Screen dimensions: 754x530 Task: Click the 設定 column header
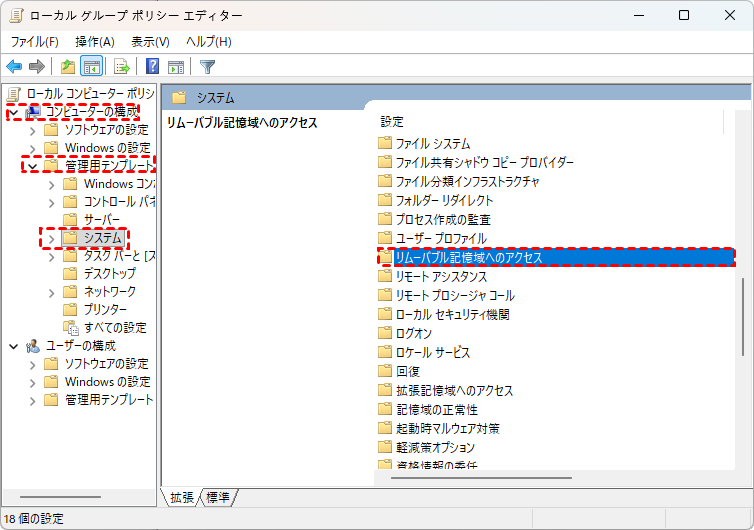click(392, 121)
